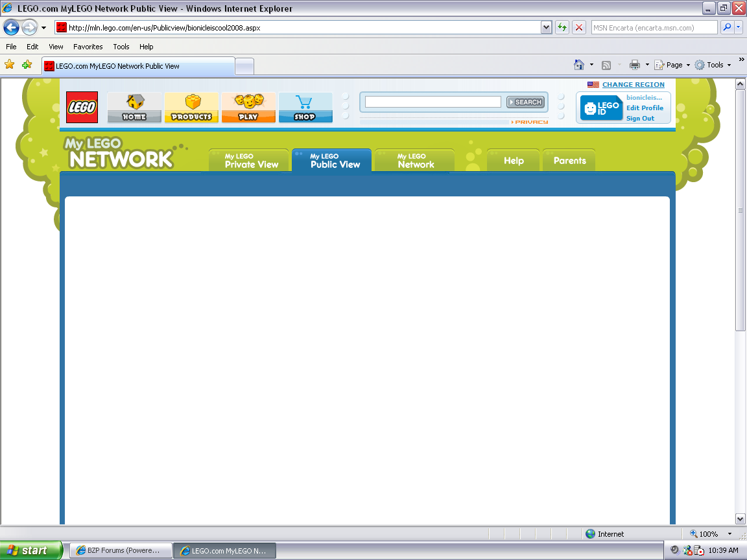Click the Sign Out link
The height and width of the screenshot is (560, 747).
(x=640, y=119)
